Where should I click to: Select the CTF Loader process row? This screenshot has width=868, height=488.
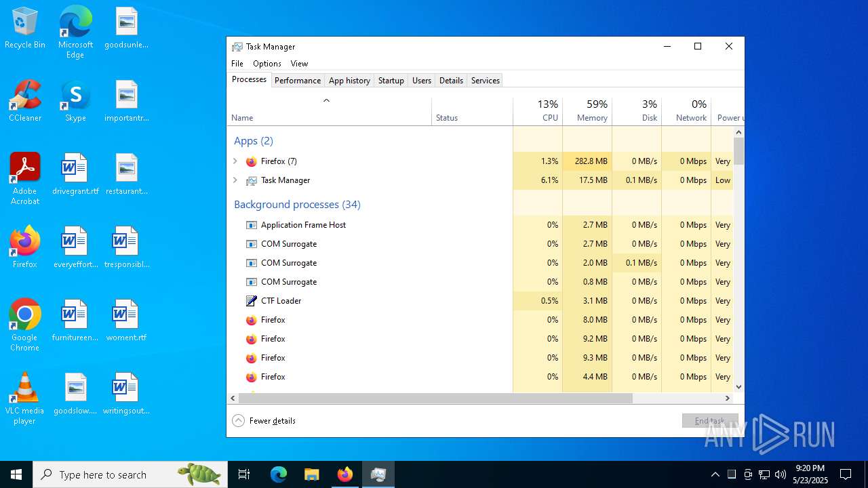[480, 301]
